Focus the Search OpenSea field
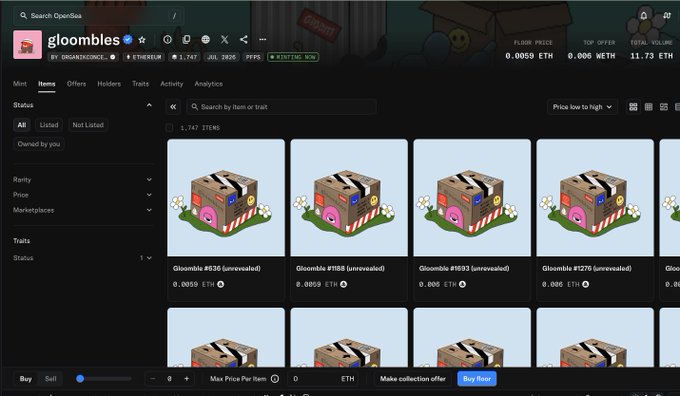The width and height of the screenshot is (680, 396). (98, 16)
